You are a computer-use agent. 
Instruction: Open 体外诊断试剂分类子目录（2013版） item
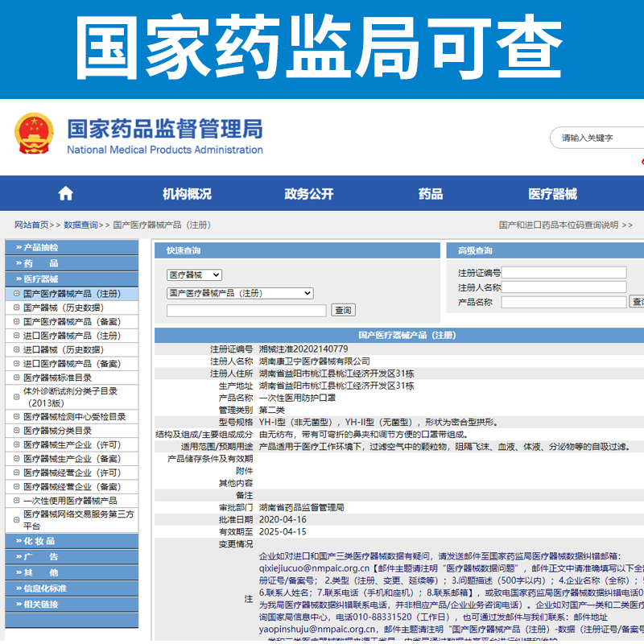point(70,397)
